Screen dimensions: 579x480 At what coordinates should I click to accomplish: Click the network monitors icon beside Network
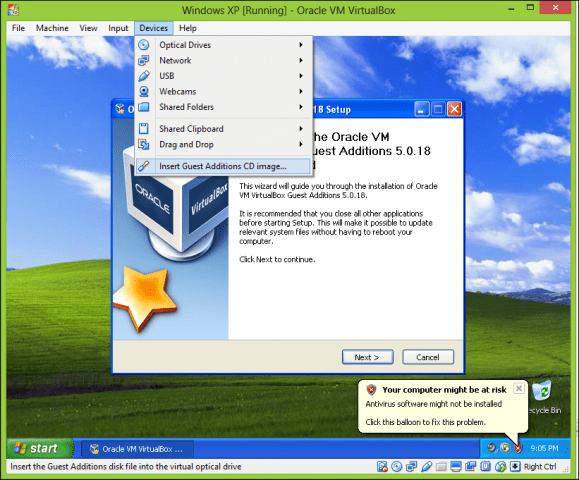[x=144, y=61]
